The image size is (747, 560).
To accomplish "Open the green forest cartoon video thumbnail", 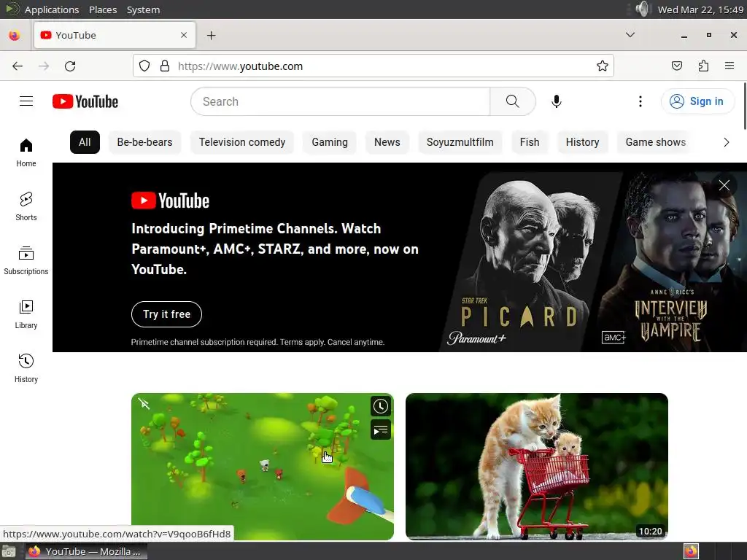I will coord(263,466).
